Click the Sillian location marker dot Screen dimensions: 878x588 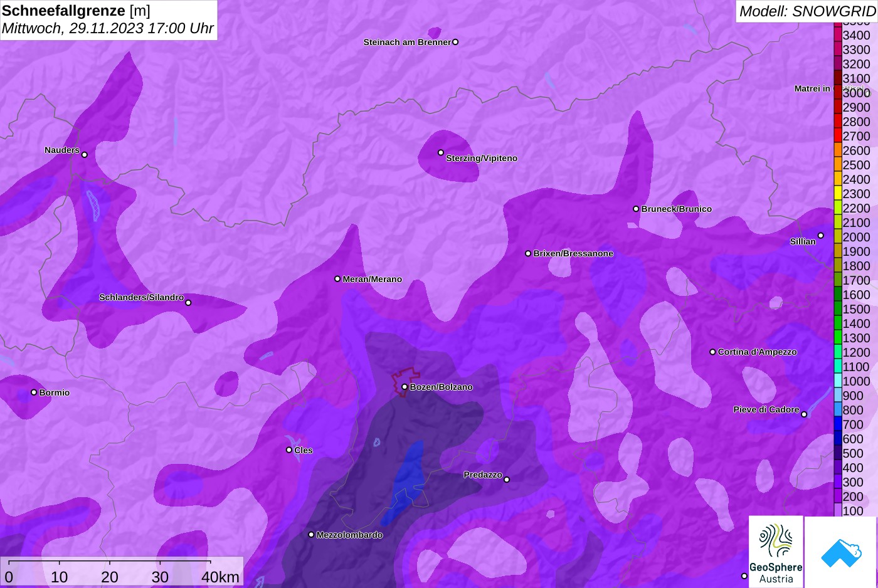(820, 236)
